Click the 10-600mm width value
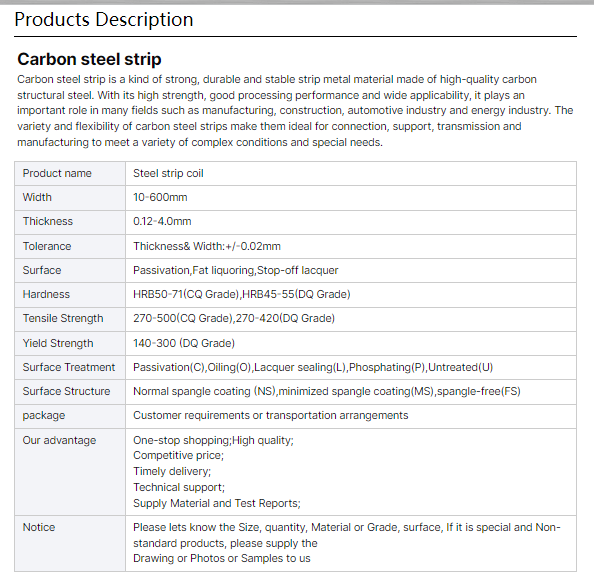 tap(160, 197)
